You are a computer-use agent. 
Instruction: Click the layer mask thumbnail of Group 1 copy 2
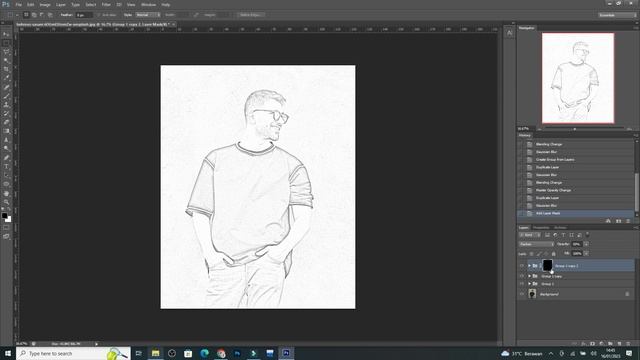click(x=547, y=265)
